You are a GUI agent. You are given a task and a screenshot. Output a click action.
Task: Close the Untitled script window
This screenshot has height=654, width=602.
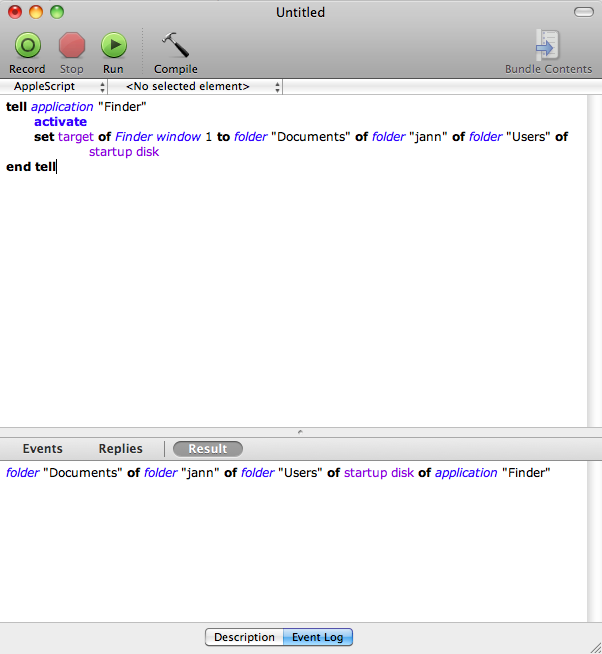click(x=14, y=12)
